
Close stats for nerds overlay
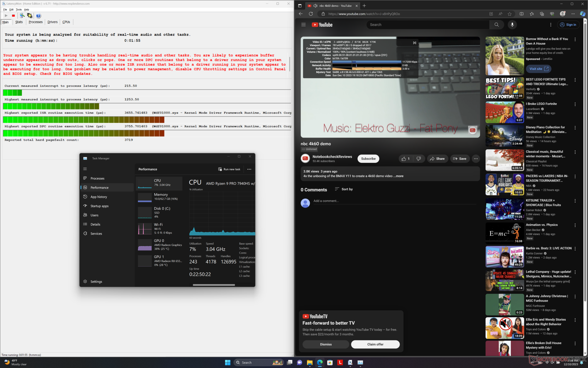tap(414, 43)
